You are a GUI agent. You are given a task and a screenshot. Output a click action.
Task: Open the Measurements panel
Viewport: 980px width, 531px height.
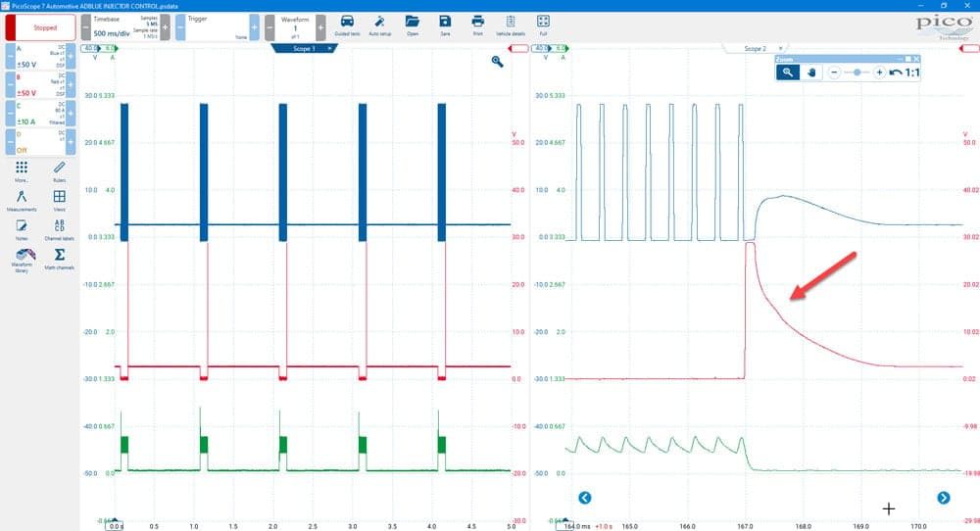pyautogui.click(x=22, y=201)
